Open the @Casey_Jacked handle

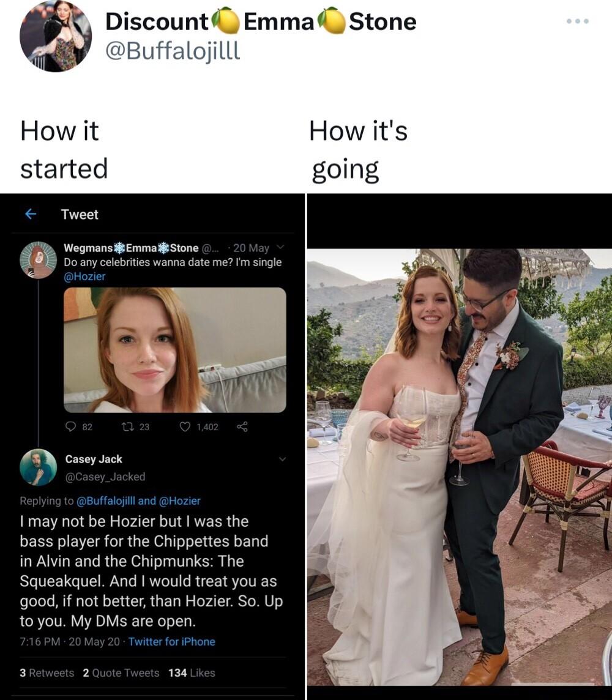(x=105, y=476)
